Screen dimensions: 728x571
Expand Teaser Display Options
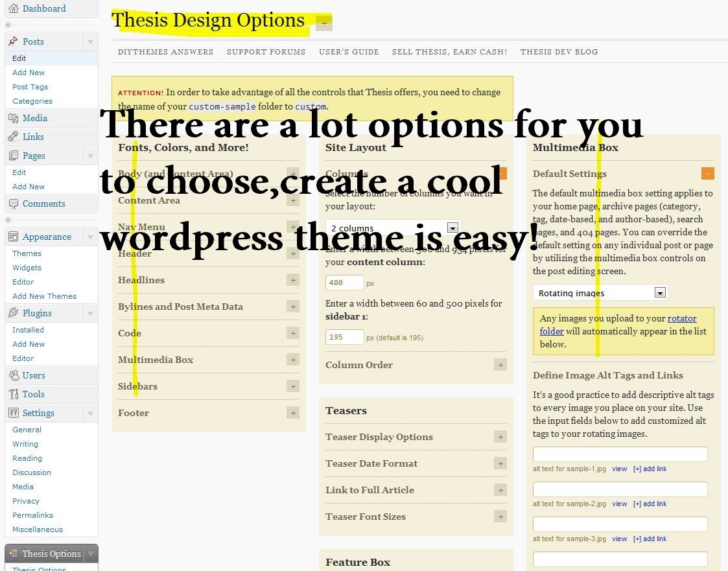click(500, 437)
